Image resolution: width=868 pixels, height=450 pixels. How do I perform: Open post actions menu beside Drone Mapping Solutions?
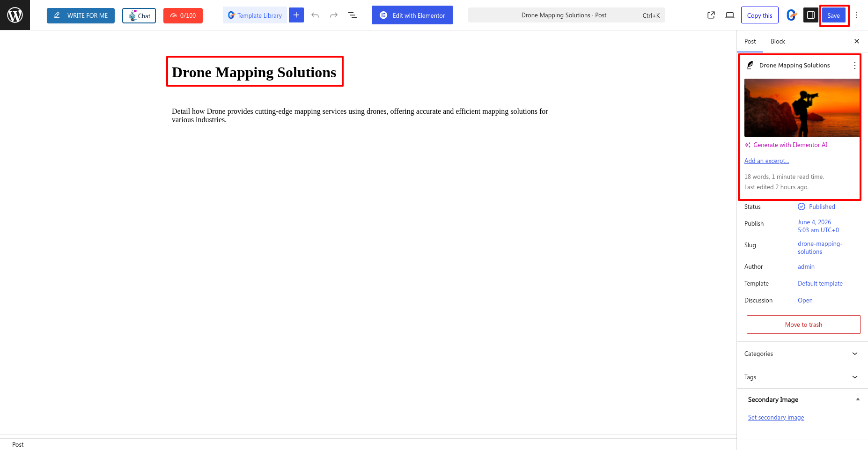pyautogui.click(x=855, y=66)
